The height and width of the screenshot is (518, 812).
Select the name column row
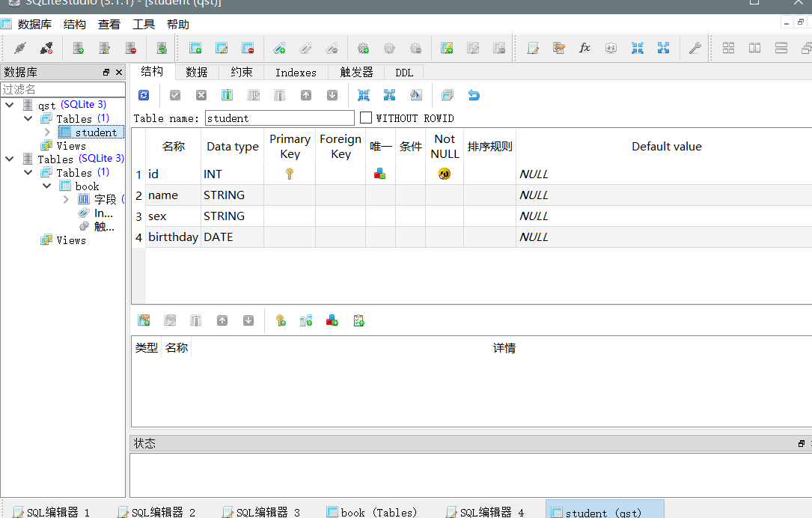click(471, 195)
